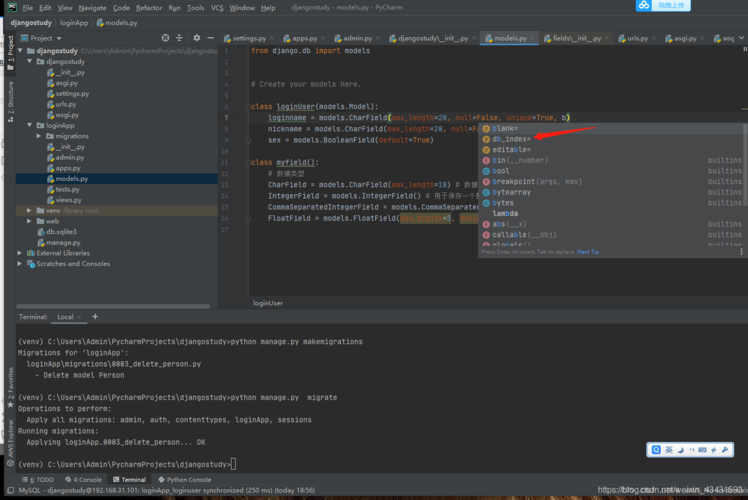Click the horizontal scrollbar in Project panel
This screenshot has width=748, height=500.
(x=113, y=306)
